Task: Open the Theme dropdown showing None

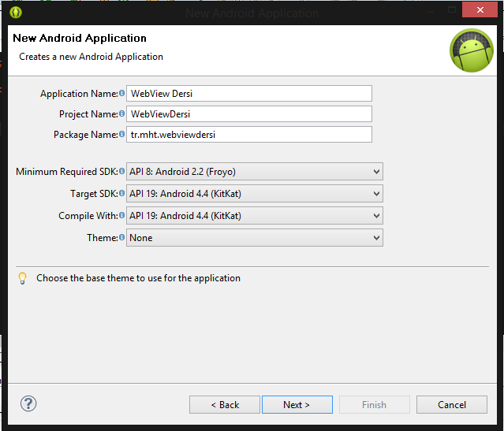Action: [255, 238]
